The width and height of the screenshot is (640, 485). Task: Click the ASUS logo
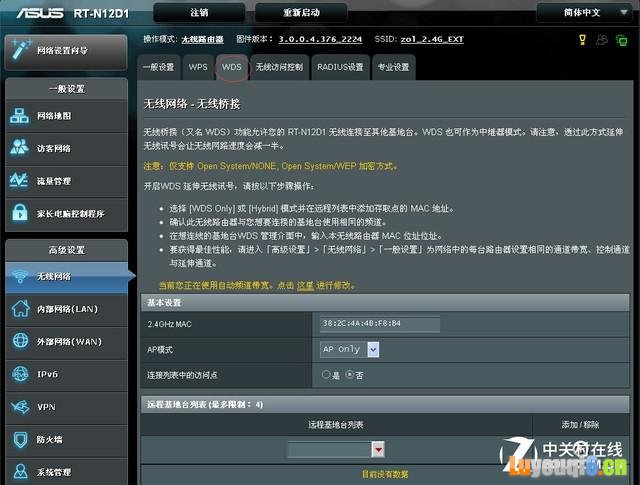[40, 13]
